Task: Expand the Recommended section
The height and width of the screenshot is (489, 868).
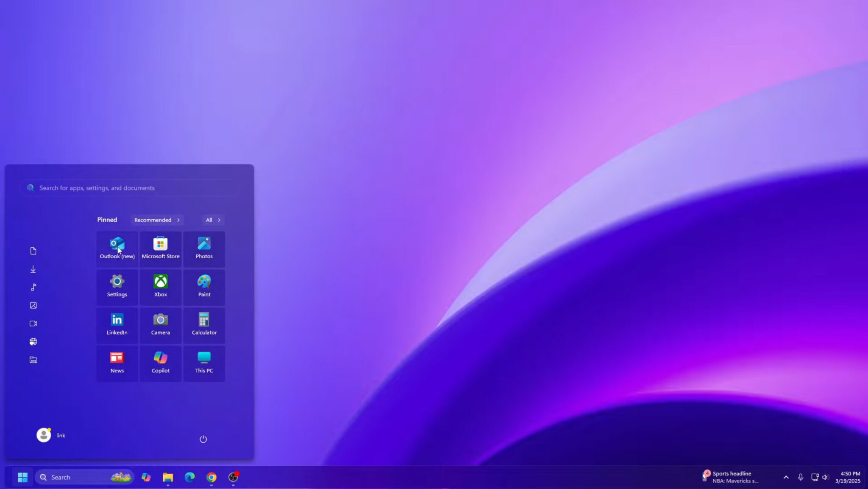Action: coord(157,220)
